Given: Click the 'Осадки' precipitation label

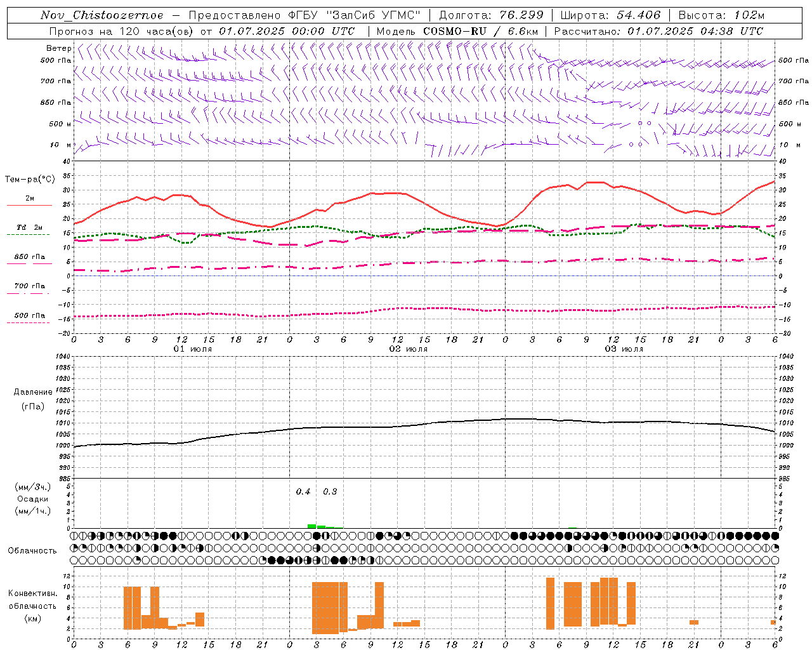Looking at the screenshot, I should point(33,499).
